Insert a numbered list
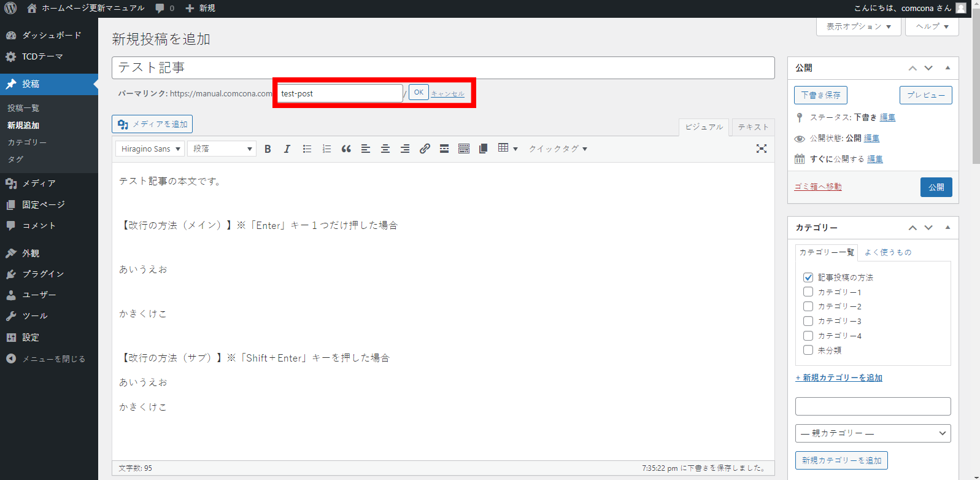 click(326, 149)
